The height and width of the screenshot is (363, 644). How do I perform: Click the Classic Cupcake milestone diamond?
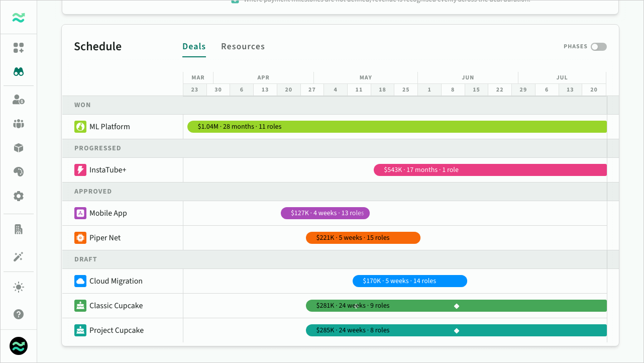coord(457,306)
